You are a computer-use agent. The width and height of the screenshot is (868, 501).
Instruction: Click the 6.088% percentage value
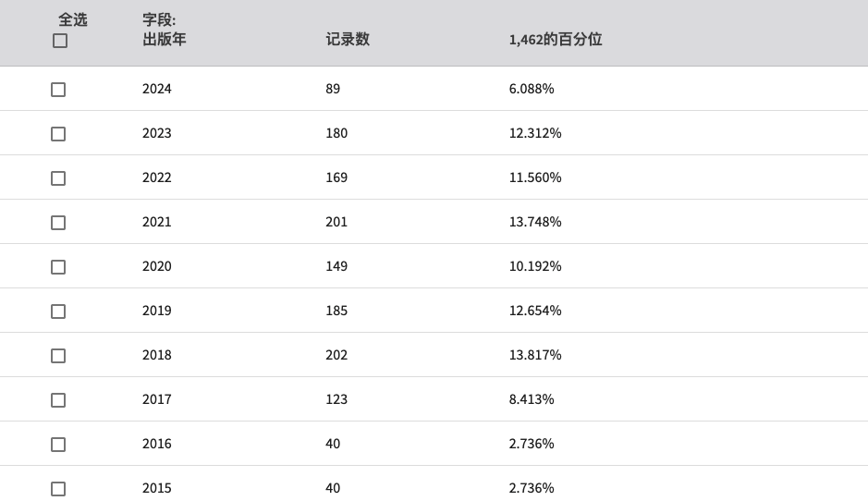[x=532, y=89]
